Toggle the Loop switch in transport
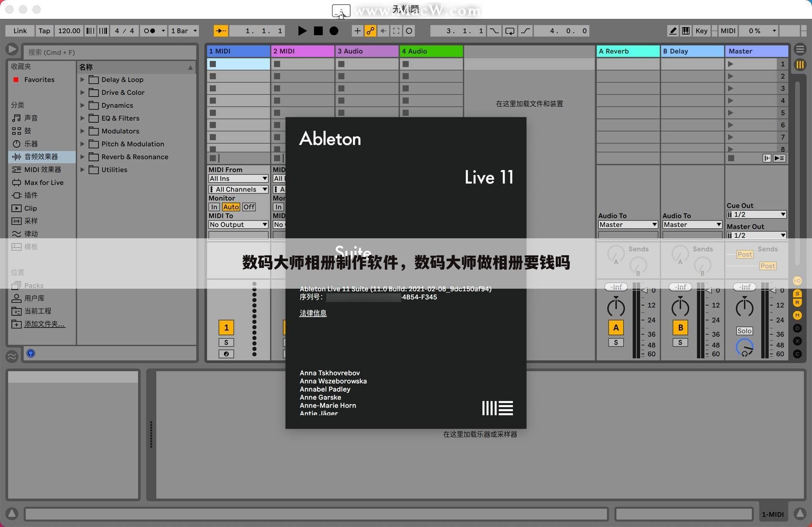The width and height of the screenshot is (812, 527). pos(510,31)
